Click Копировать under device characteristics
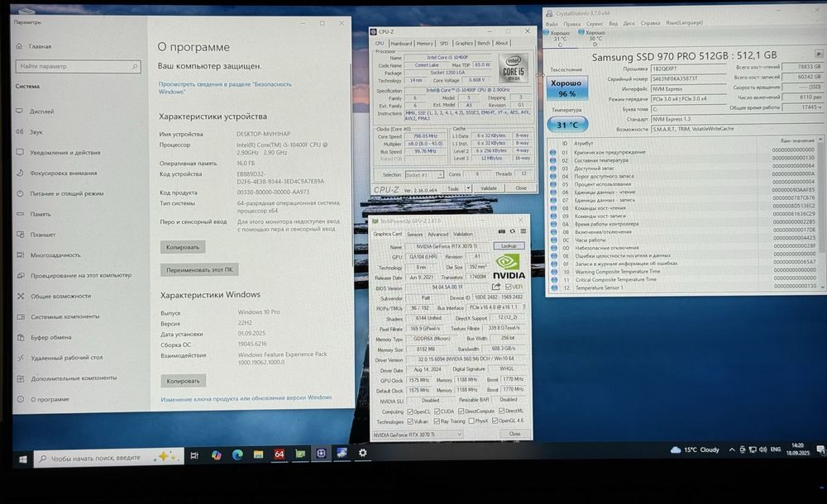The height and width of the screenshot is (504, 827). 183,247
